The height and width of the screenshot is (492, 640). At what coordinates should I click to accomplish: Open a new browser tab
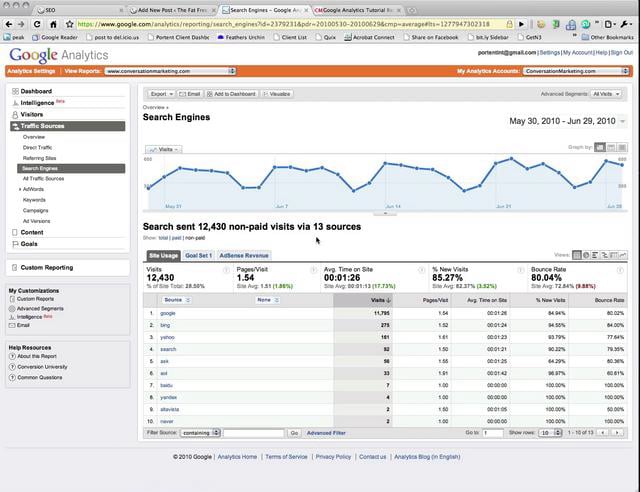(412, 10)
